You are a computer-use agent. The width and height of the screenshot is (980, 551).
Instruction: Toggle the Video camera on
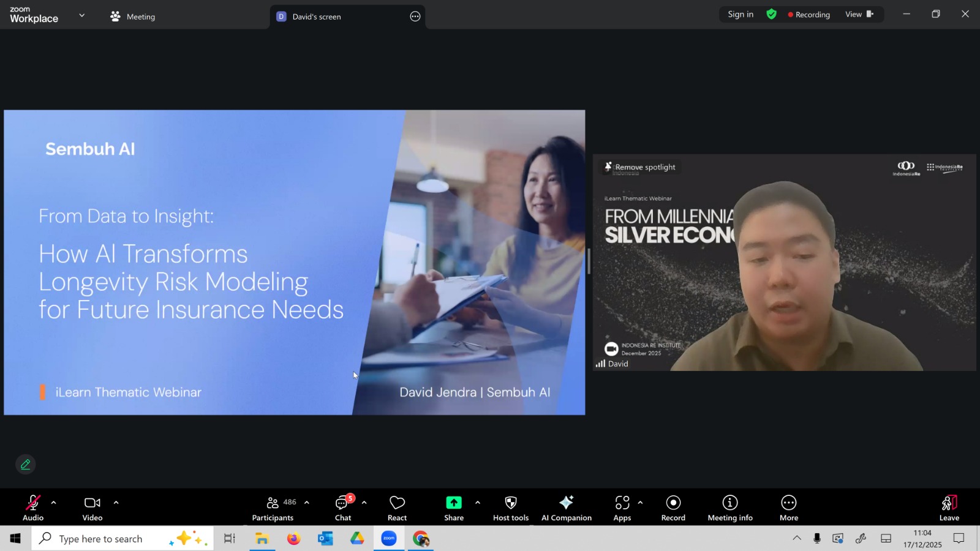92,508
